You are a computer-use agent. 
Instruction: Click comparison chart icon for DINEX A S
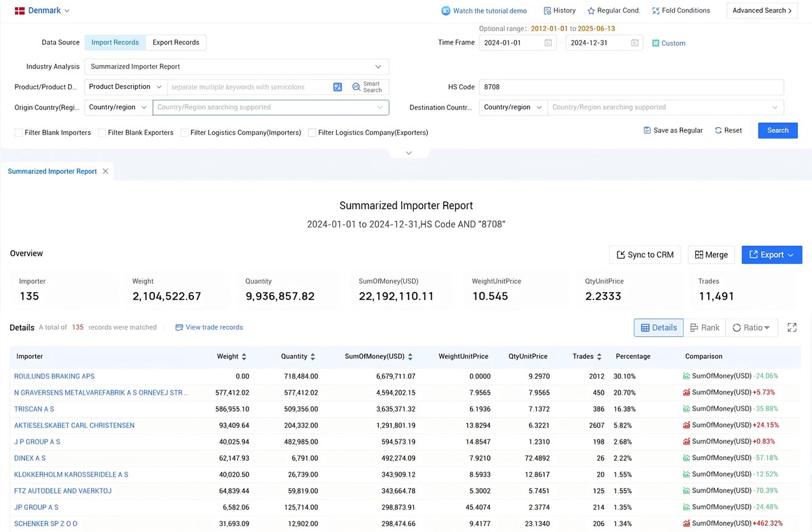[x=687, y=458]
